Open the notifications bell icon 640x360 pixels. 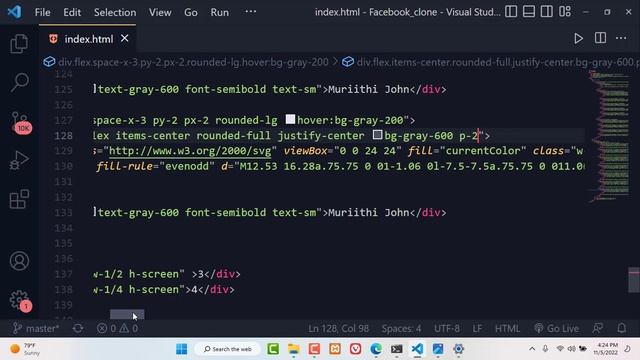621,328
